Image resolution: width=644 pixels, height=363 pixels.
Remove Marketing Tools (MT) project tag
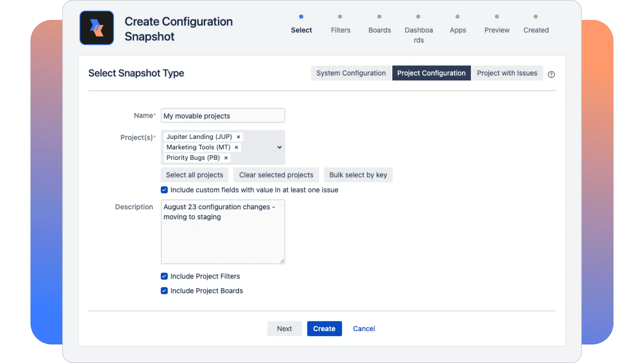point(236,147)
